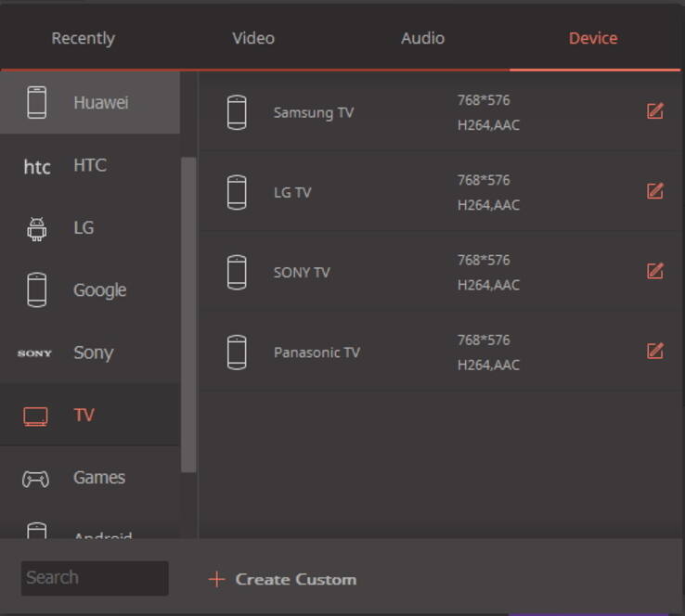Click 768*576 resolution of Samsung TV

point(484,100)
